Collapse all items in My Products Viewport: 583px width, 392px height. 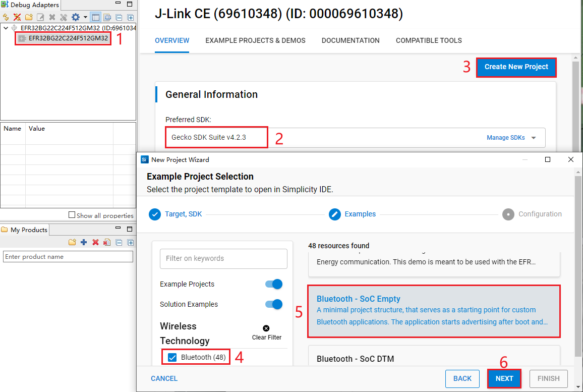120,243
